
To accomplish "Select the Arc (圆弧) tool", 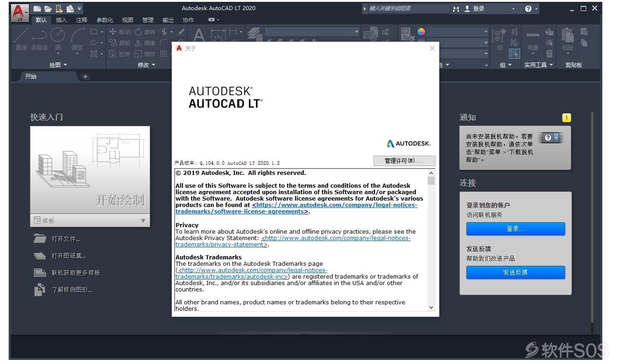I will (x=77, y=39).
